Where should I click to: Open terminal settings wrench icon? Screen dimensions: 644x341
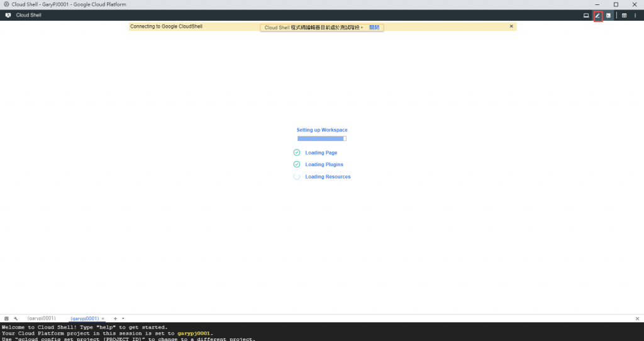pos(16,318)
